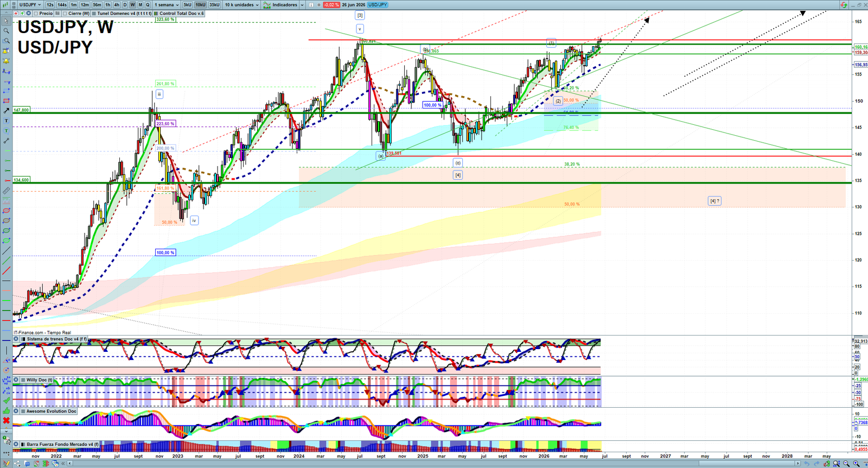Image resolution: width=868 pixels, height=468 pixels.
Task: Select the 1m timeframe tab
Action: (x=74, y=5)
